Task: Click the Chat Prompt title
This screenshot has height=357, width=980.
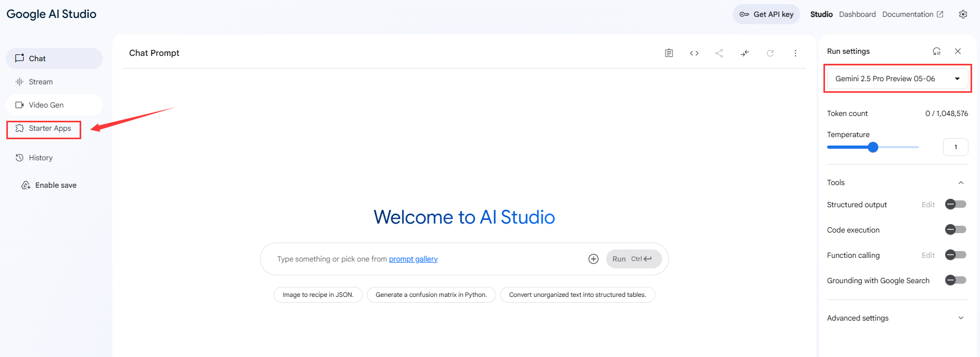Action: [154, 53]
